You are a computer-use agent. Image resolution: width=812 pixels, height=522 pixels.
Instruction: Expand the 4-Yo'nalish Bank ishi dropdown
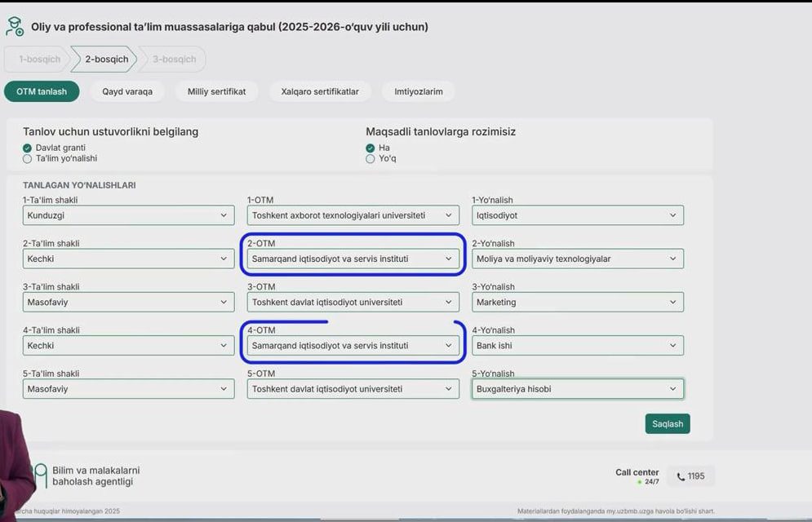point(577,345)
